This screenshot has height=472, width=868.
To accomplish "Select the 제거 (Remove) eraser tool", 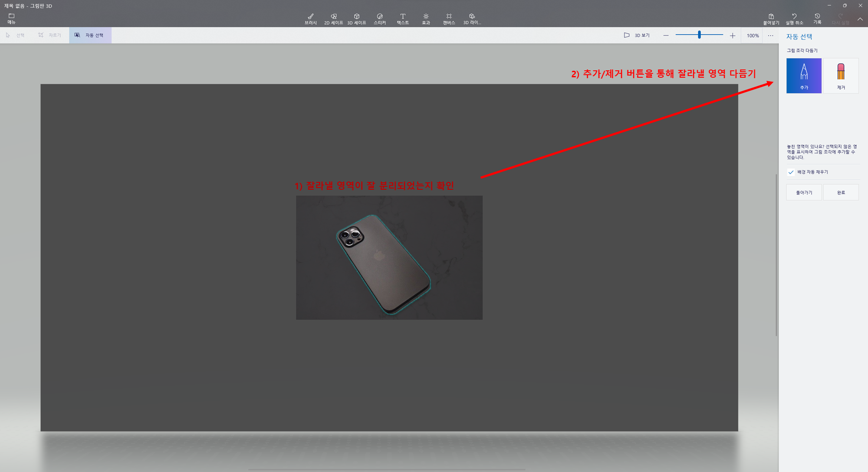I will tap(841, 76).
